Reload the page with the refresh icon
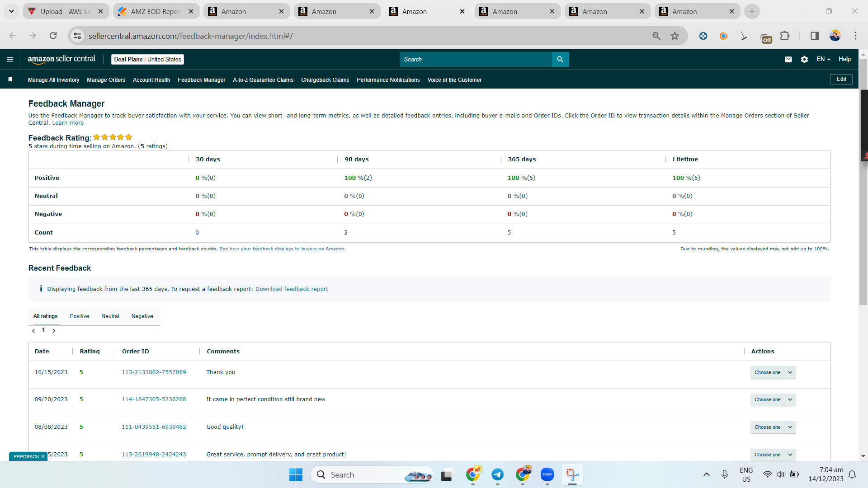868x488 pixels. (53, 36)
